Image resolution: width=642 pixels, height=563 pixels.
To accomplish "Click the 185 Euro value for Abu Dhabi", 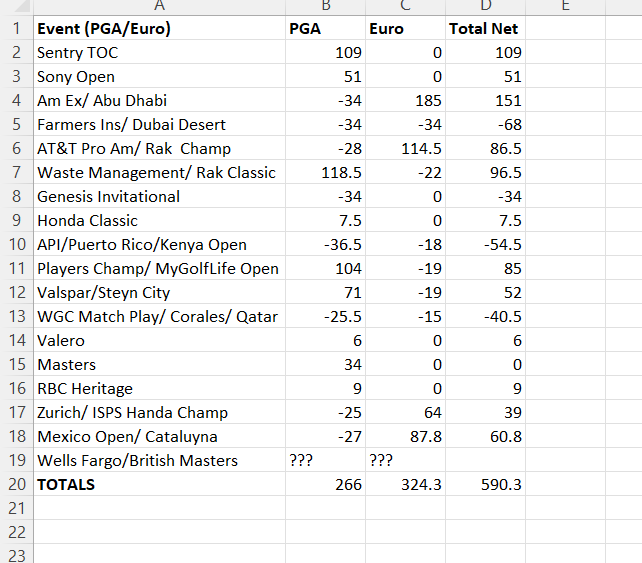I will point(405,100).
